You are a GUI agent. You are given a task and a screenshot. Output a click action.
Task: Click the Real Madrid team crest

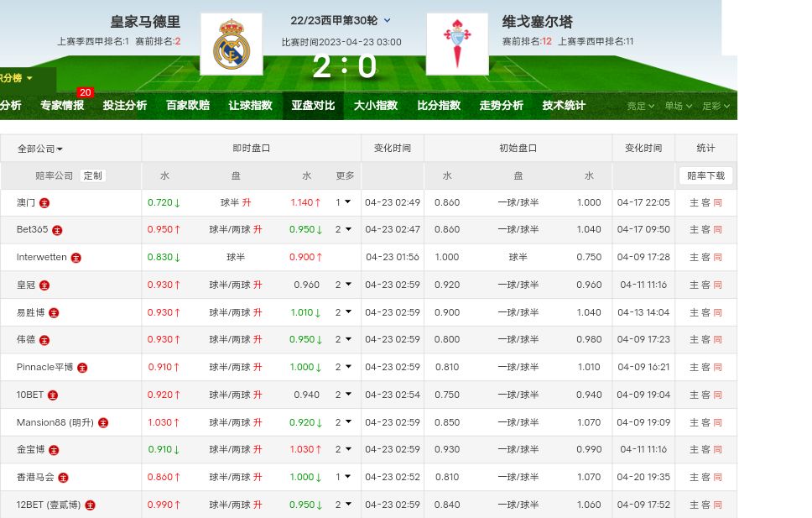pos(231,44)
